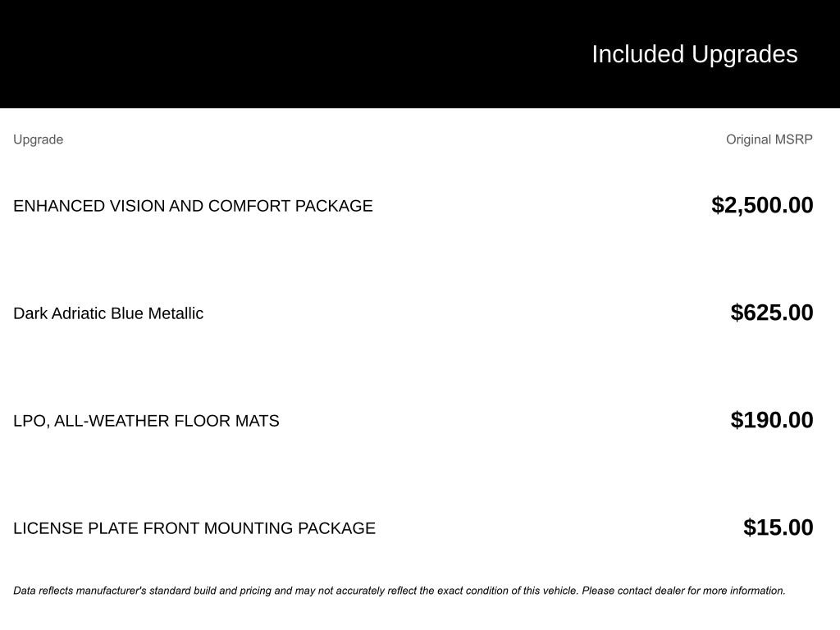Select License Plate Front Mounting Package
This screenshot has width=840, height=630.
tap(194, 528)
